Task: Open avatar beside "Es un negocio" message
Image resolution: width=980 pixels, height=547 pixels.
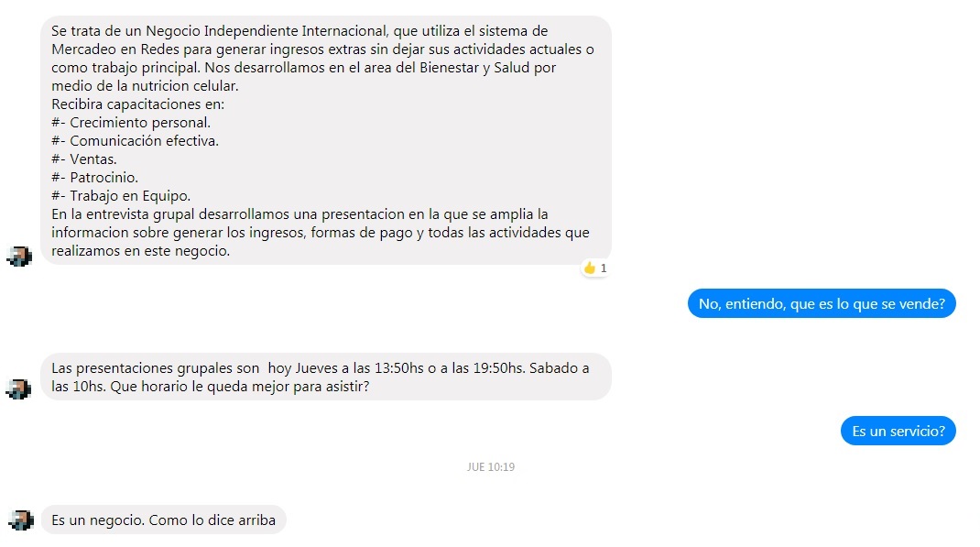Action: pos(19,520)
